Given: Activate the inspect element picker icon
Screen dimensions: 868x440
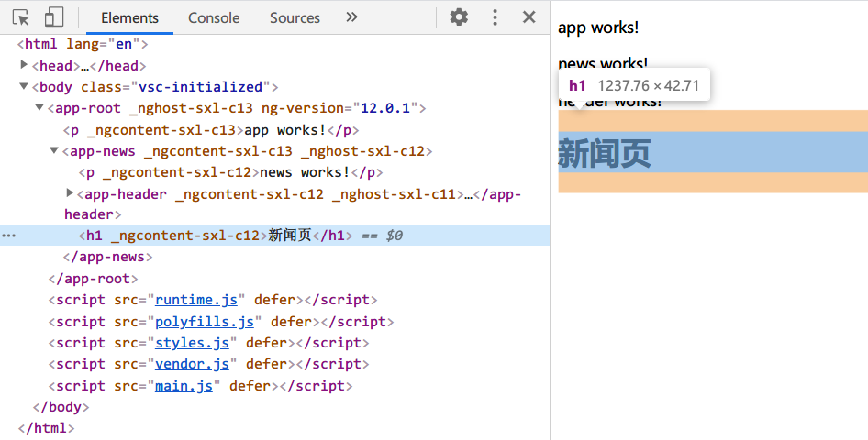Looking at the screenshot, I should 21,17.
